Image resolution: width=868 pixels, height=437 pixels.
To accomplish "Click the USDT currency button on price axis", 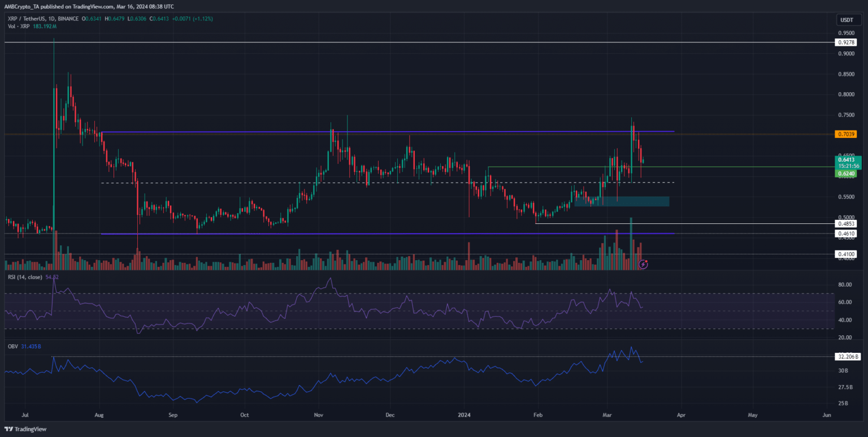I will [x=848, y=20].
